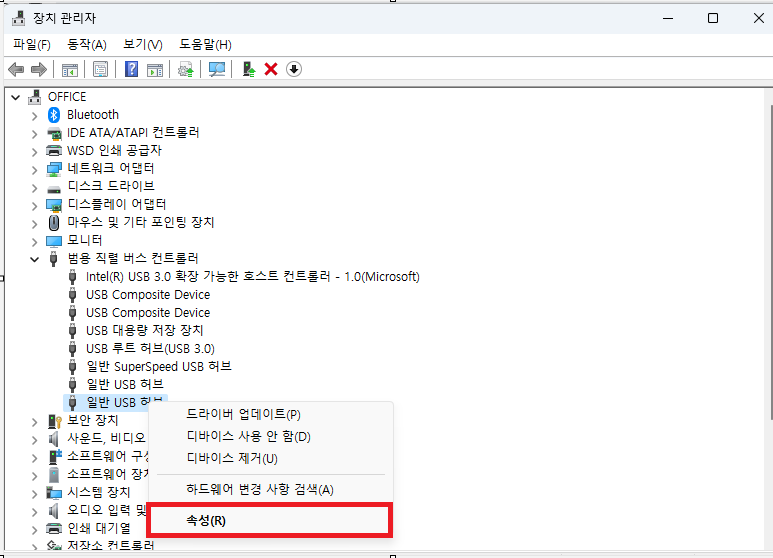Click the 보안 장치 category icon
Screen dimensions: 773x558
click(54, 421)
